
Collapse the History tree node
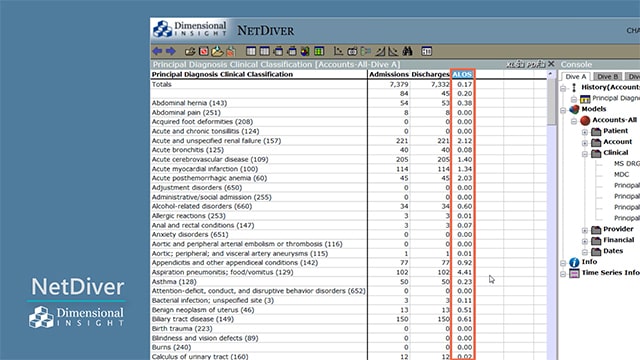tap(563, 88)
